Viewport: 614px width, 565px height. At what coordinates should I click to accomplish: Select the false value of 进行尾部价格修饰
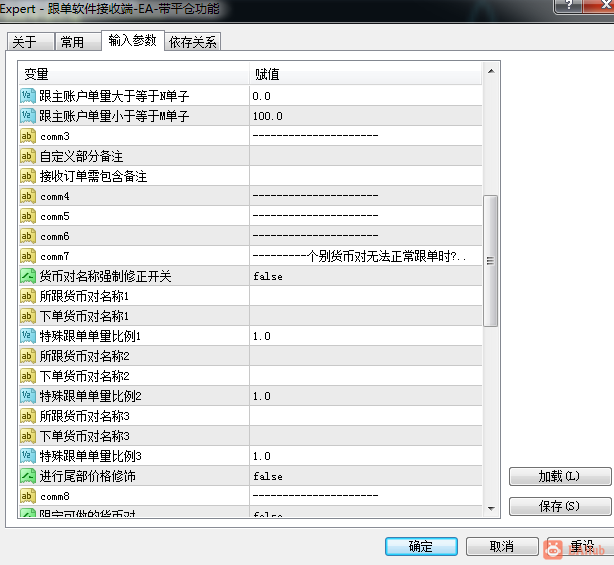click(x=366, y=476)
